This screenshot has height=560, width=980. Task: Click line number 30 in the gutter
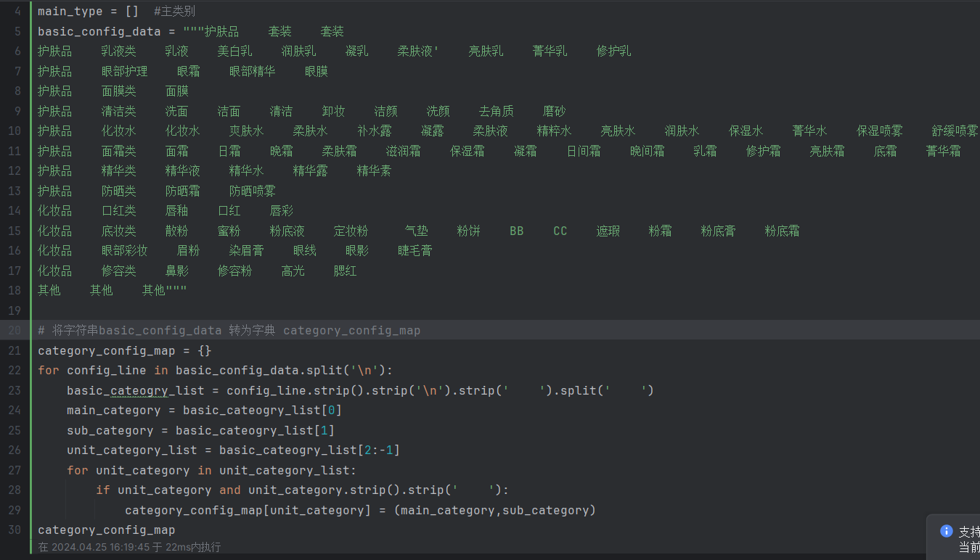click(15, 530)
